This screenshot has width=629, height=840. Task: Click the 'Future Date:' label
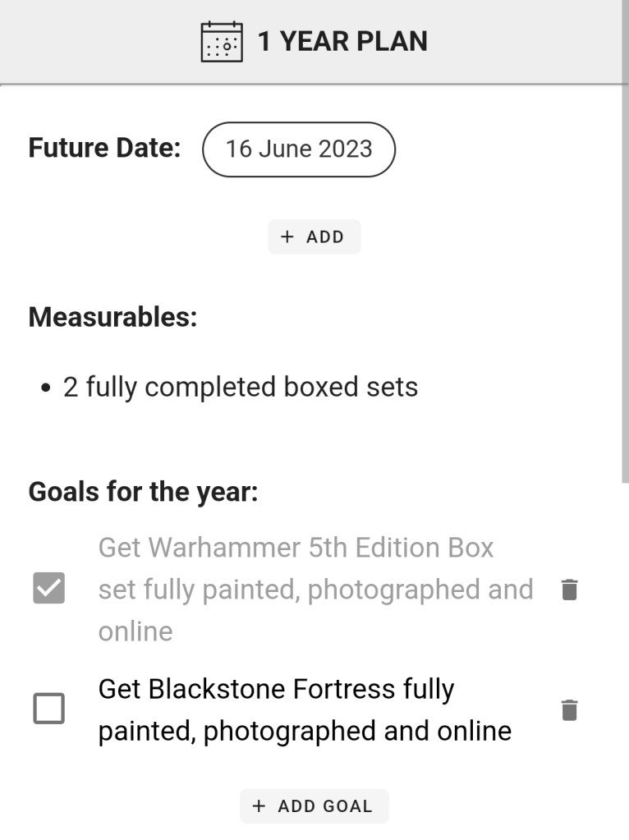pyautogui.click(x=104, y=149)
